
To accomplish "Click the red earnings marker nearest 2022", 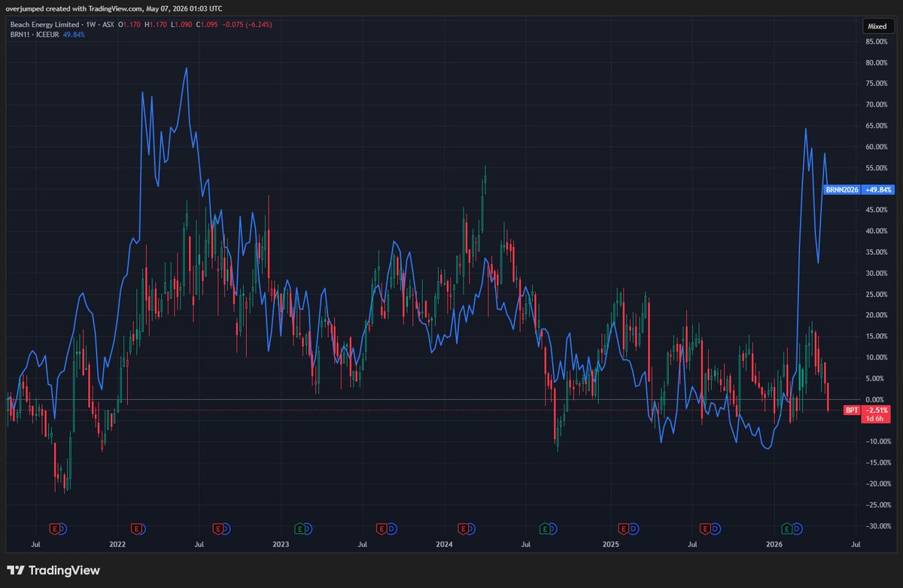I will coord(136,529).
